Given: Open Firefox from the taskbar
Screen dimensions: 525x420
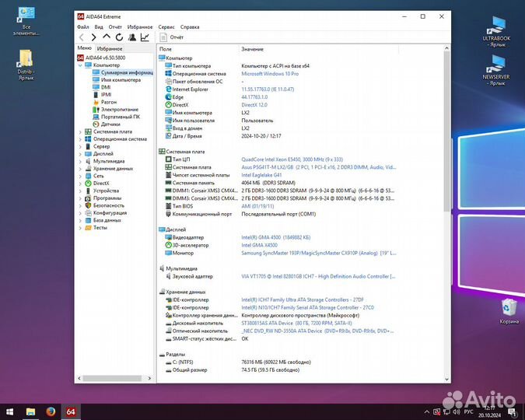Looking at the screenshot, I should (x=51, y=411).
